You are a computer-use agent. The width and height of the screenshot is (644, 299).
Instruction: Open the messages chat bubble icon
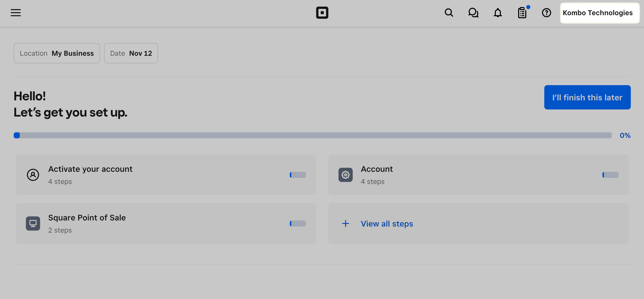coord(473,13)
